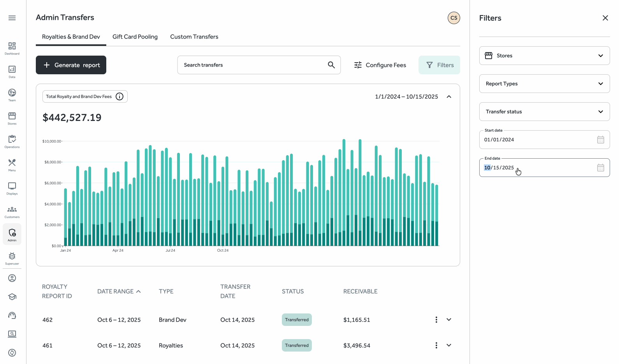Open the Start date calendar picker
This screenshot has height=364, width=619.
click(x=600, y=140)
